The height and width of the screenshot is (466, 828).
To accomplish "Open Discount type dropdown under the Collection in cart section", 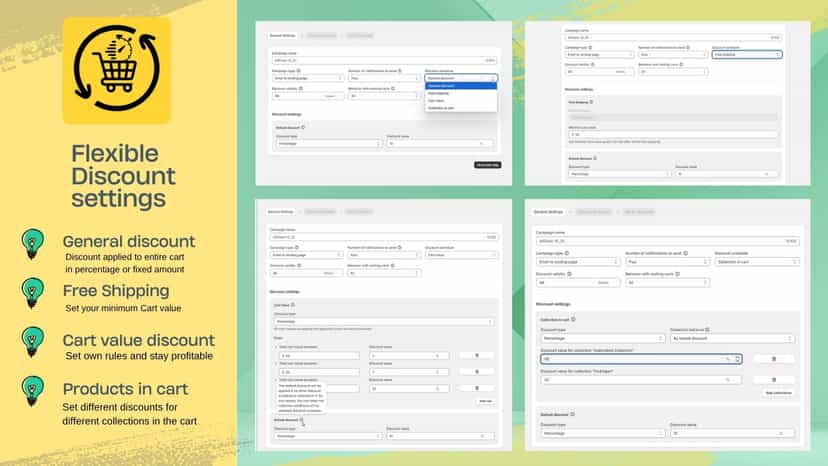I will [603, 338].
